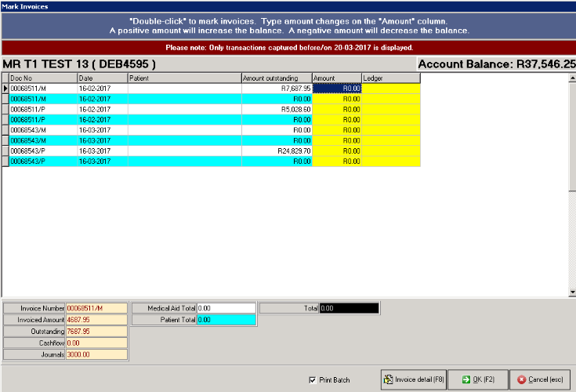This screenshot has width=576, height=392.
Task: Click the Doc No column header
Action: click(x=42, y=78)
